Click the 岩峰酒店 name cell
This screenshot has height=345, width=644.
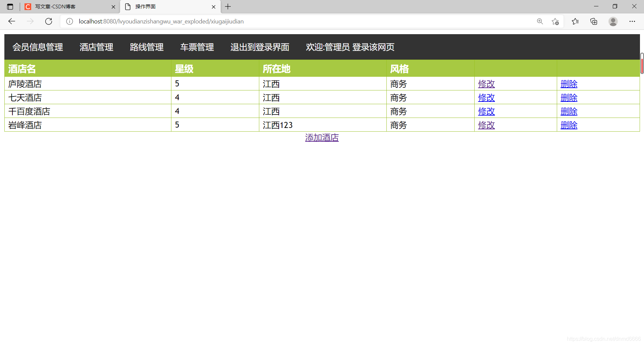[x=88, y=125]
